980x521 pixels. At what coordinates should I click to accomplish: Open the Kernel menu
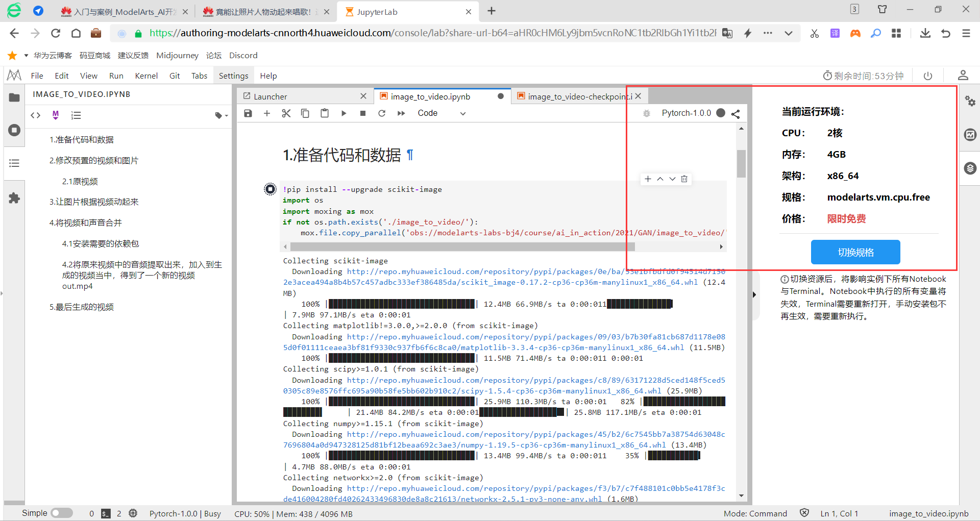click(146, 76)
